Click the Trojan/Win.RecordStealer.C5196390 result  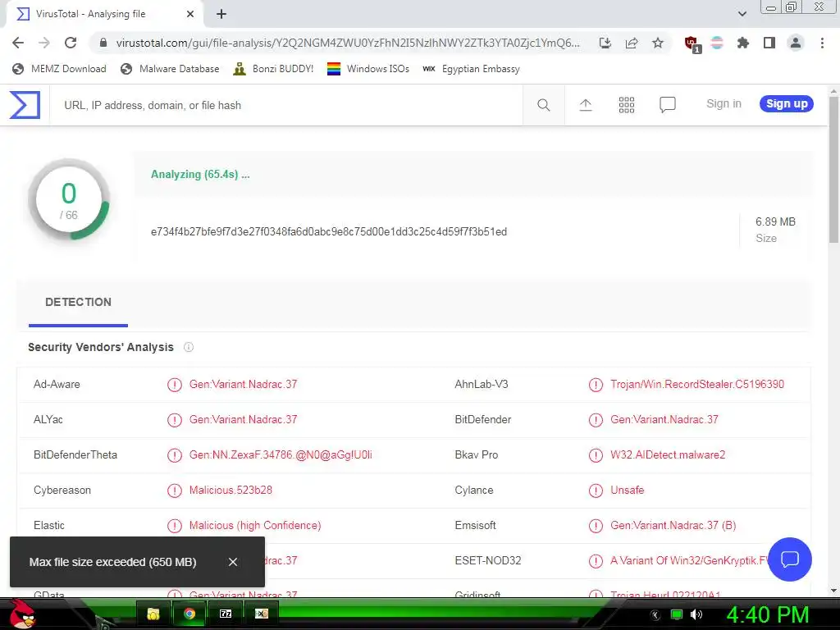(697, 384)
